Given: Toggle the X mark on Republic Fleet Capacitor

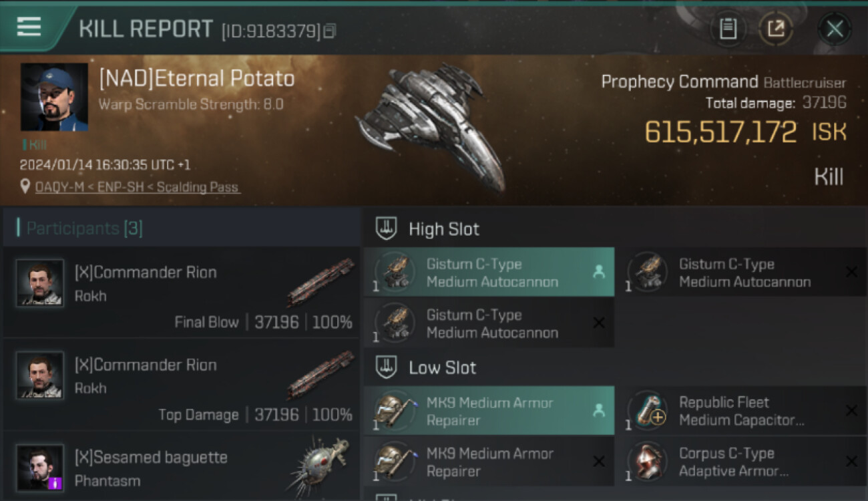Looking at the screenshot, I should [x=851, y=411].
